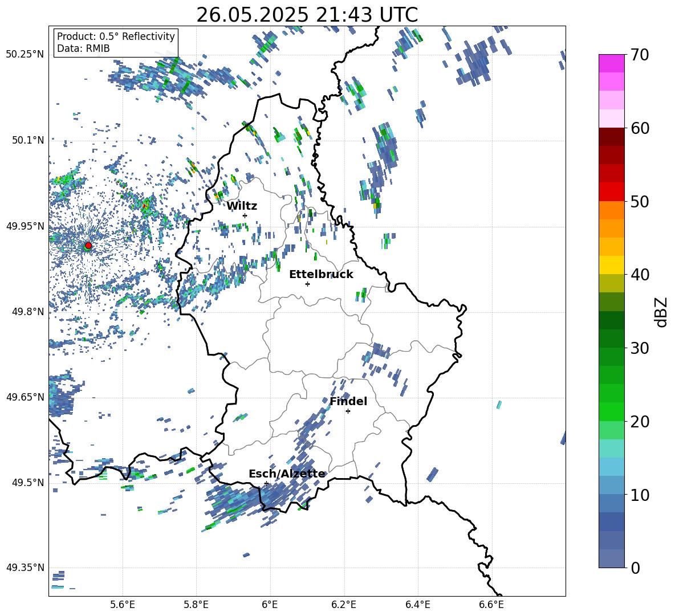Click the 50.25°N latitude label
675x616 pixels.
pos(25,55)
